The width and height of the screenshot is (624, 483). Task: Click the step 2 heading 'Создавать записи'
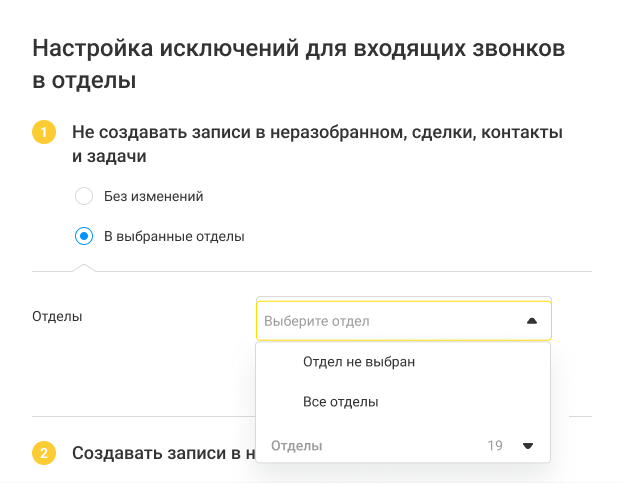[164, 453]
